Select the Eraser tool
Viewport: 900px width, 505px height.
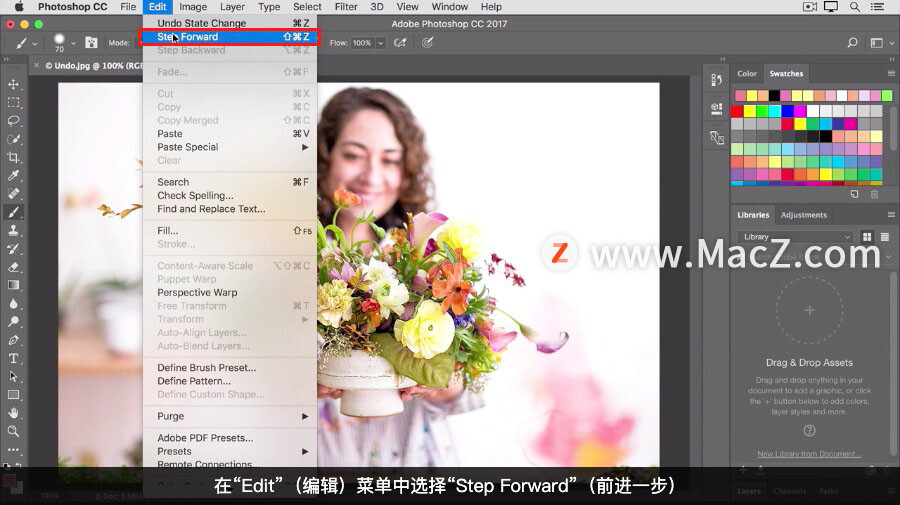click(13, 267)
